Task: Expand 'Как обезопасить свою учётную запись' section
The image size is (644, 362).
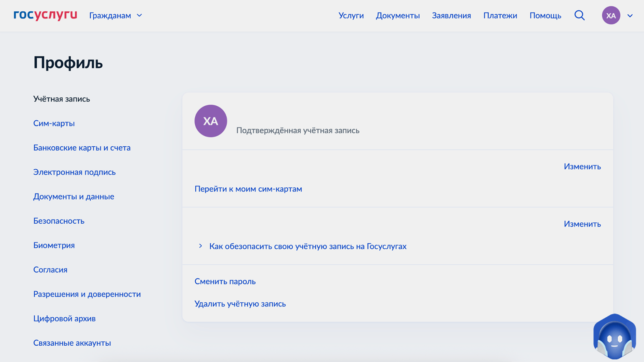Action: click(x=307, y=246)
